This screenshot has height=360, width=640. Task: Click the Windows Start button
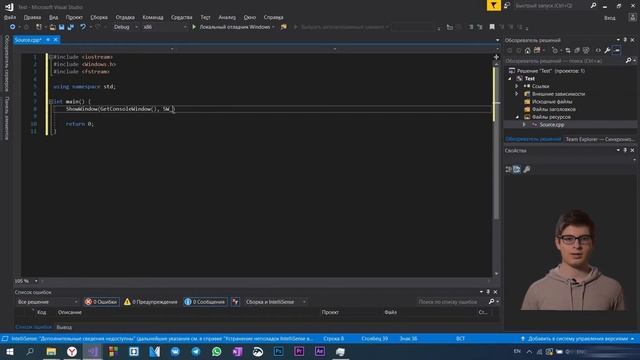(x=9, y=351)
